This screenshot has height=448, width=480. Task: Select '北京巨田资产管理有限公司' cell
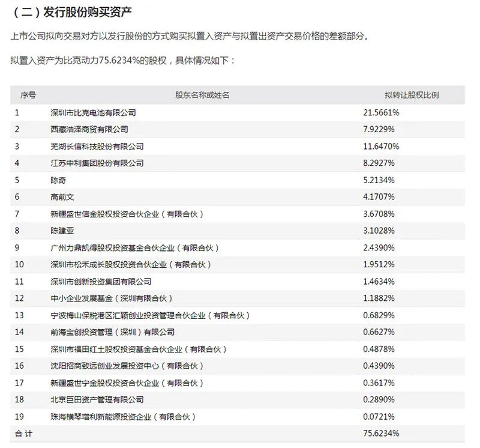97,399
